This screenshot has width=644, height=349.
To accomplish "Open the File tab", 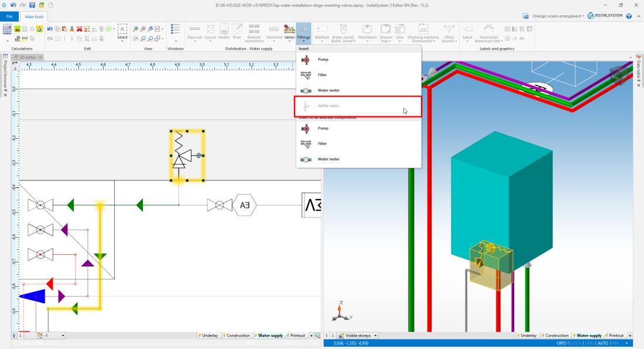I will 9,16.
